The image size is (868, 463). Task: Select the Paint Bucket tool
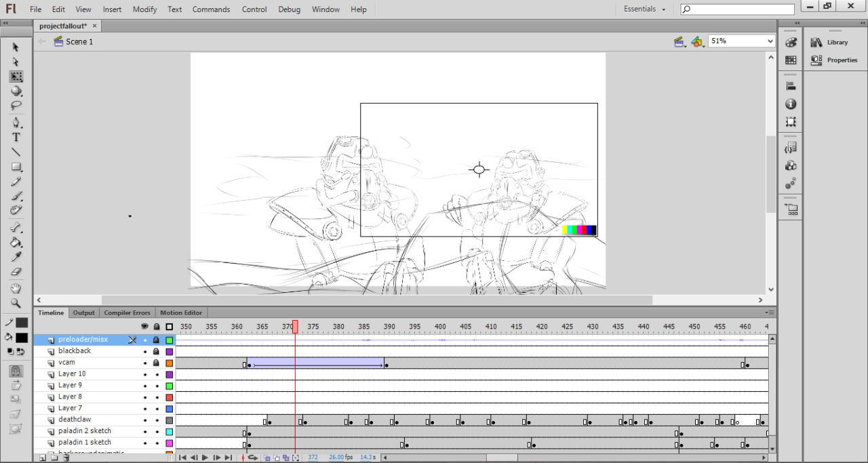click(16, 243)
